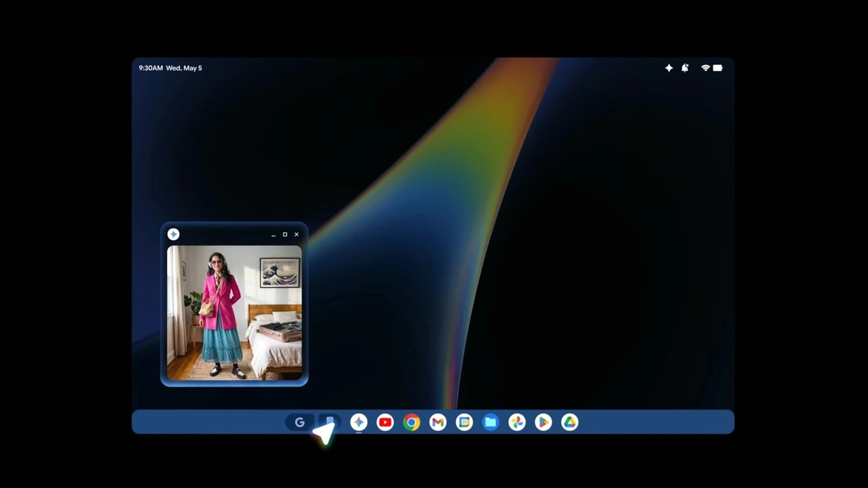The image size is (868, 488).
Task: Open Google Calendar from the taskbar
Action: tap(464, 422)
